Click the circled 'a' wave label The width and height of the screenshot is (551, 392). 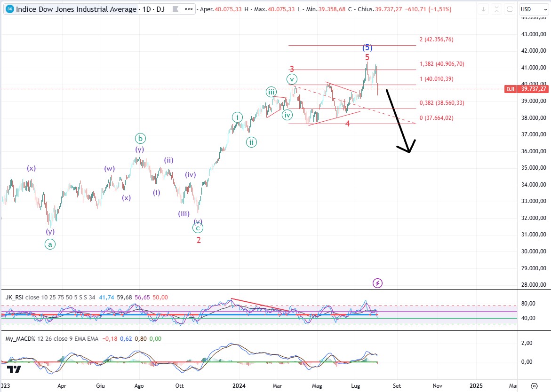[50, 244]
